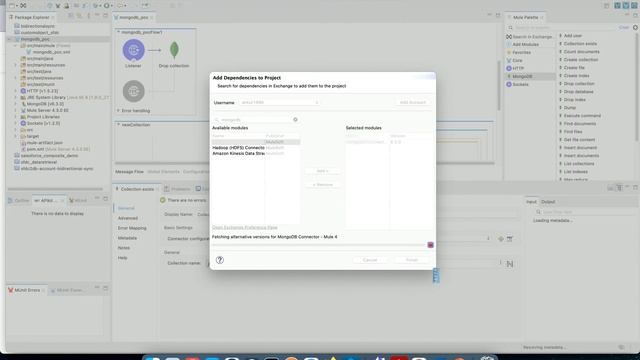Collapse the mongodb_pocFlow1 flow header

point(118,32)
